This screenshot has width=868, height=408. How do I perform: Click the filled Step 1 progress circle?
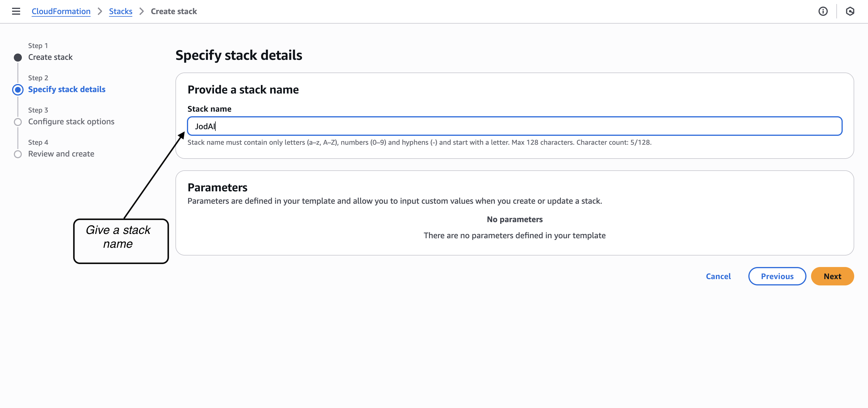click(18, 57)
